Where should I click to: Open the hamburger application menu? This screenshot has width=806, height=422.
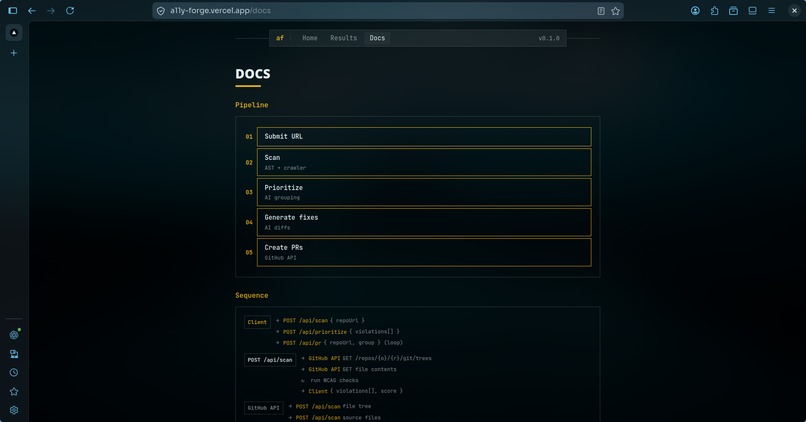pyautogui.click(x=772, y=10)
